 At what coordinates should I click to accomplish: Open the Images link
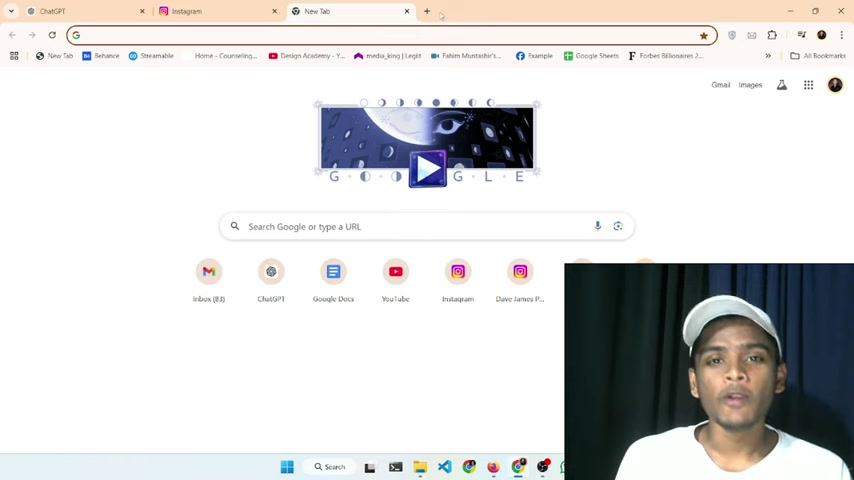(750, 85)
